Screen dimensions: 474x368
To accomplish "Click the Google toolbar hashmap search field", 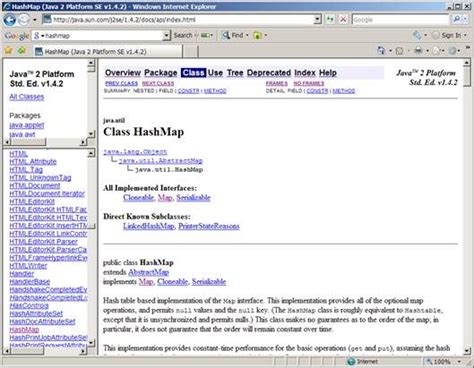I will click(98, 35).
